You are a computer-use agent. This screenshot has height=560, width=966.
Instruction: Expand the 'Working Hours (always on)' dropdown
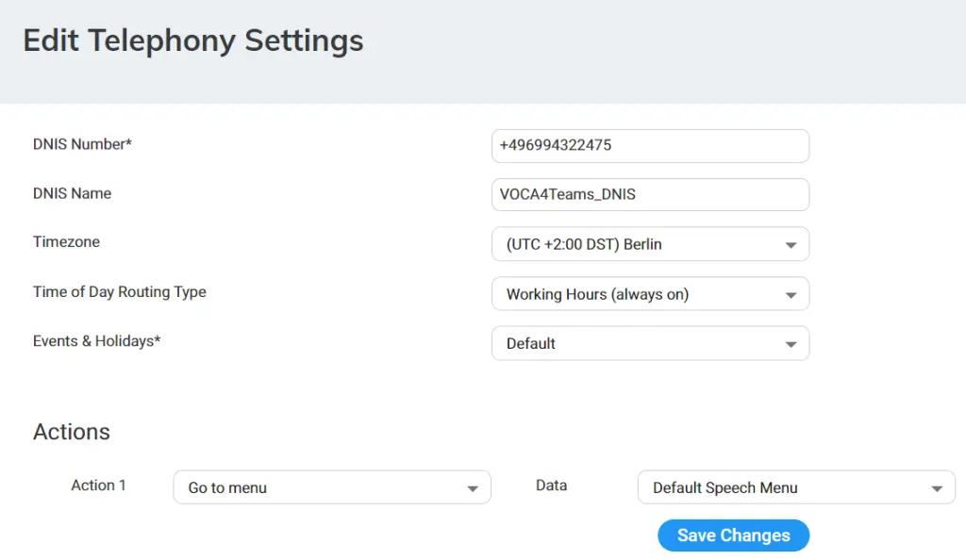650,294
